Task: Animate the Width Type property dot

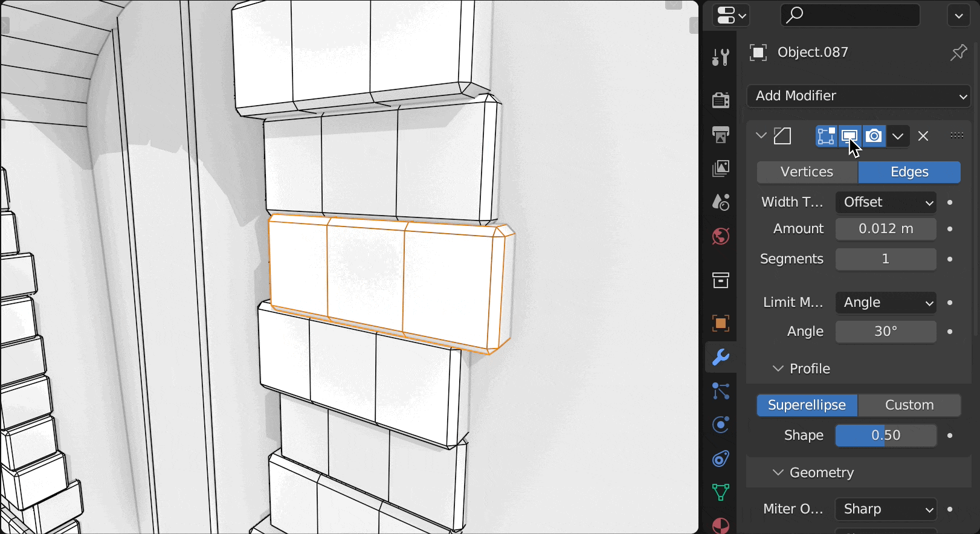Action: point(950,202)
